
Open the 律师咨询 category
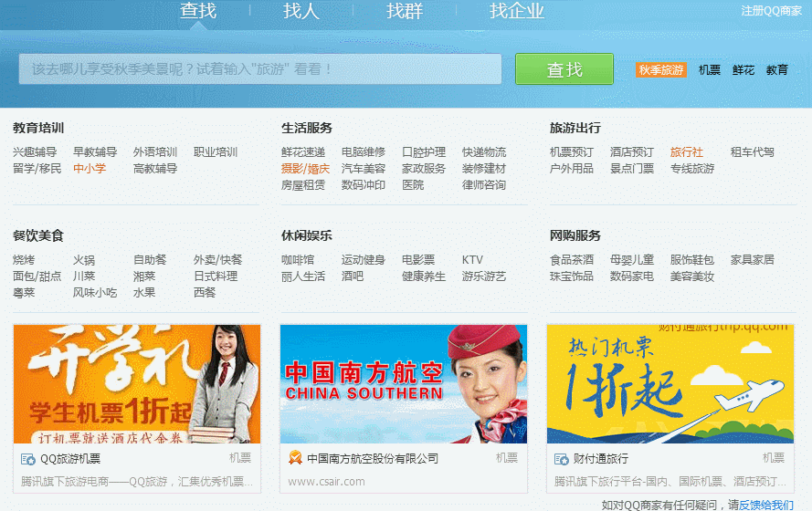pyautogui.click(x=484, y=185)
